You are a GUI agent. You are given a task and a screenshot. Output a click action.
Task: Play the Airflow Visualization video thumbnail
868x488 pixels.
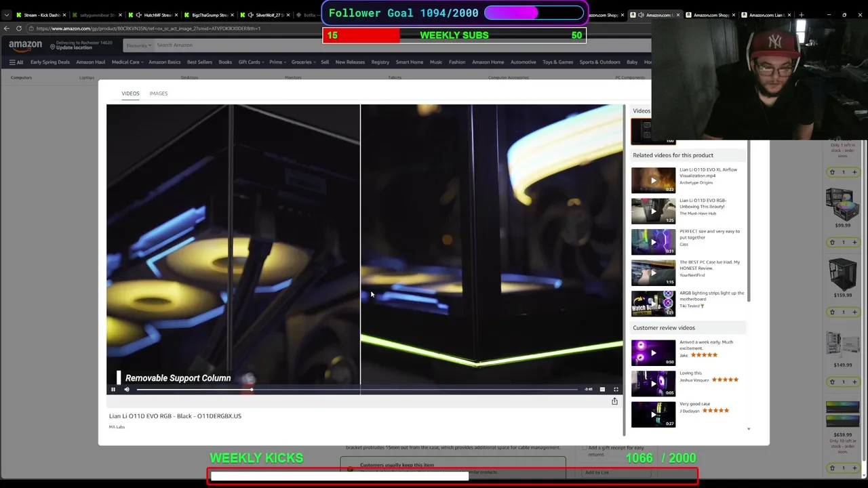pos(653,180)
